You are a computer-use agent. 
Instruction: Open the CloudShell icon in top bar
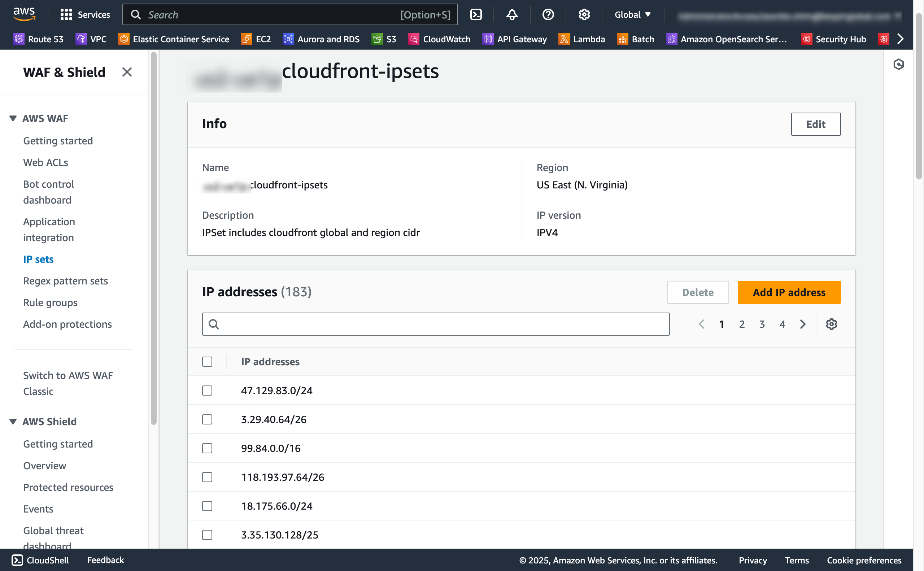[x=476, y=15]
